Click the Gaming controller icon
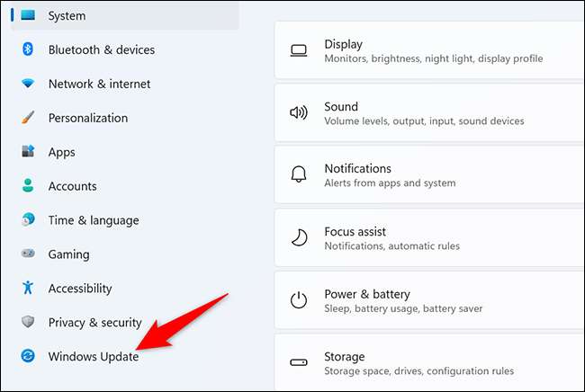Image resolution: width=585 pixels, height=392 pixels. click(x=28, y=254)
